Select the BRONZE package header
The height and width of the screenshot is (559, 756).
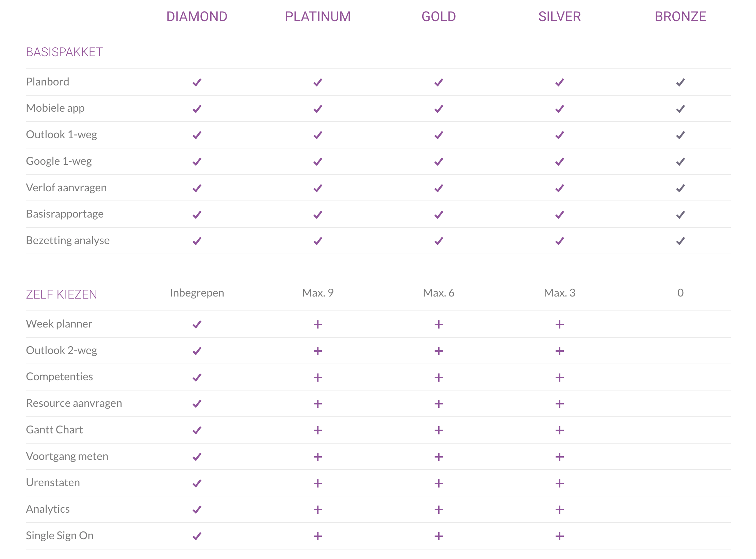click(x=680, y=17)
